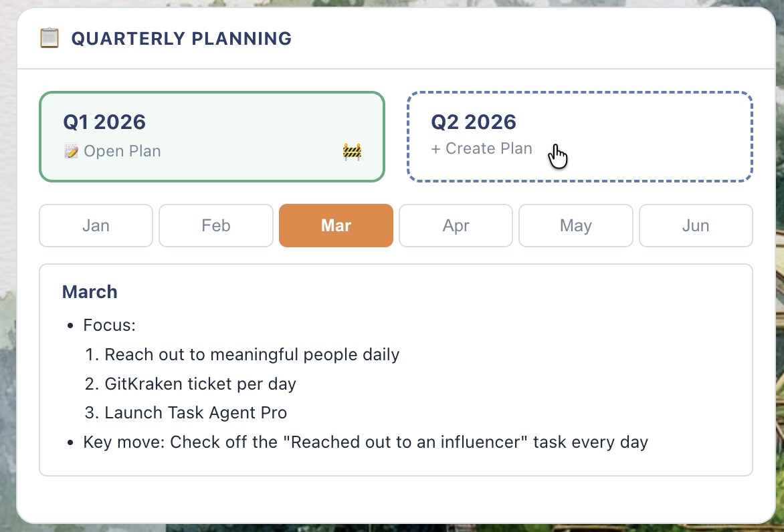Switch to the Feb month tab

215,226
